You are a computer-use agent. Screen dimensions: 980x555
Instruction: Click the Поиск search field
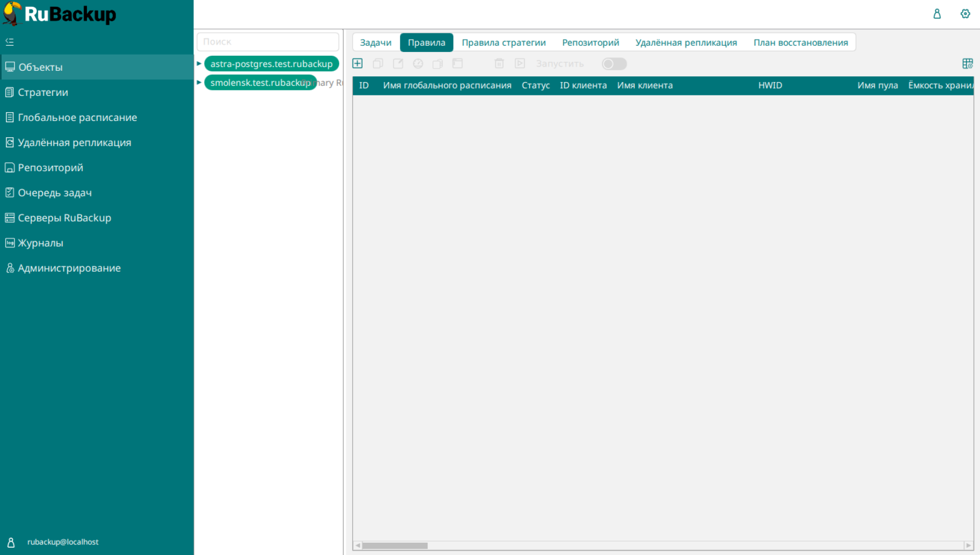point(268,42)
